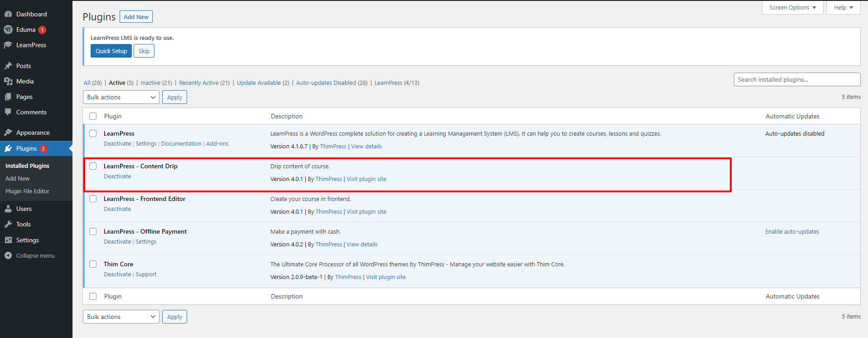The width and height of the screenshot is (868, 338).
Task: Click the Pages icon in sidebar
Action: 8,97
